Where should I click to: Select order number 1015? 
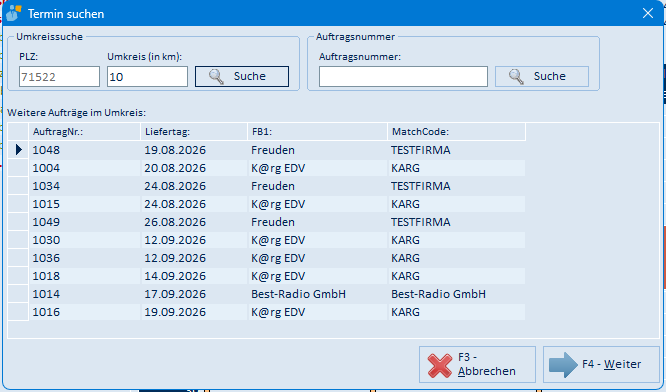click(x=46, y=204)
